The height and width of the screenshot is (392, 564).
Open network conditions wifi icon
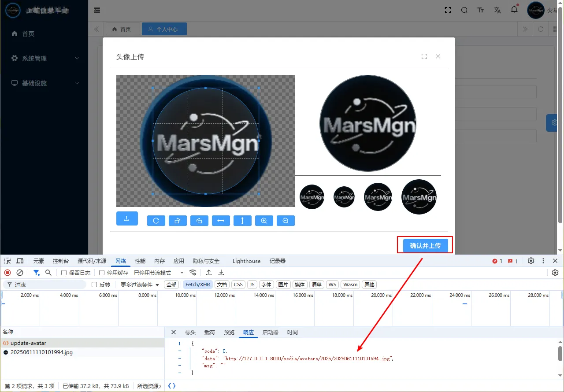click(x=193, y=273)
